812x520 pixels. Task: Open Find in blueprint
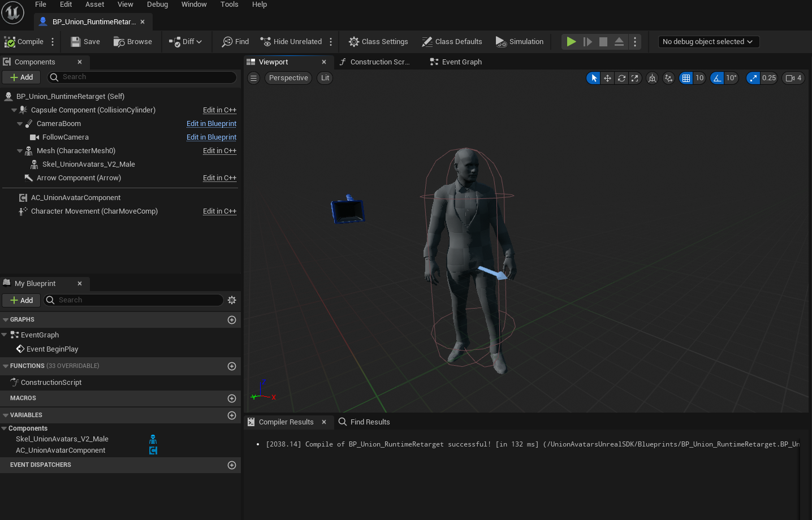click(235, 42)
